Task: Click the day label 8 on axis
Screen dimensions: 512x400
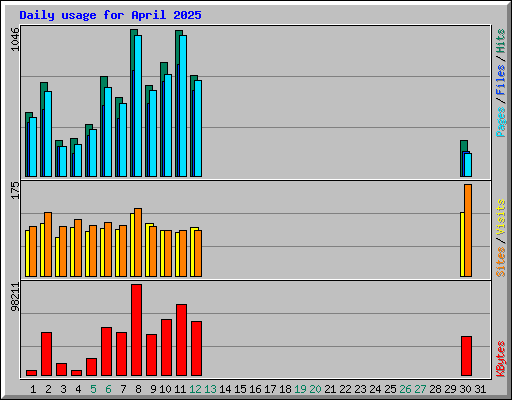Action: [138, 389]
